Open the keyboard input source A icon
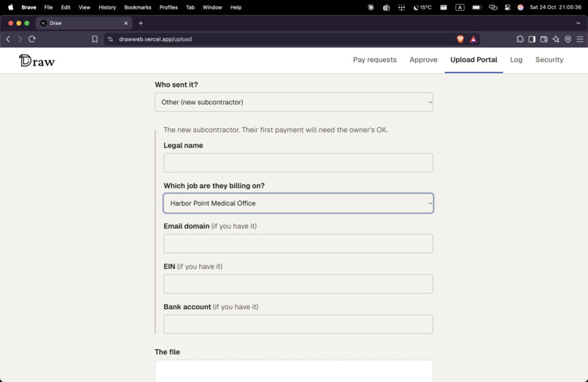 coord(460,7)
